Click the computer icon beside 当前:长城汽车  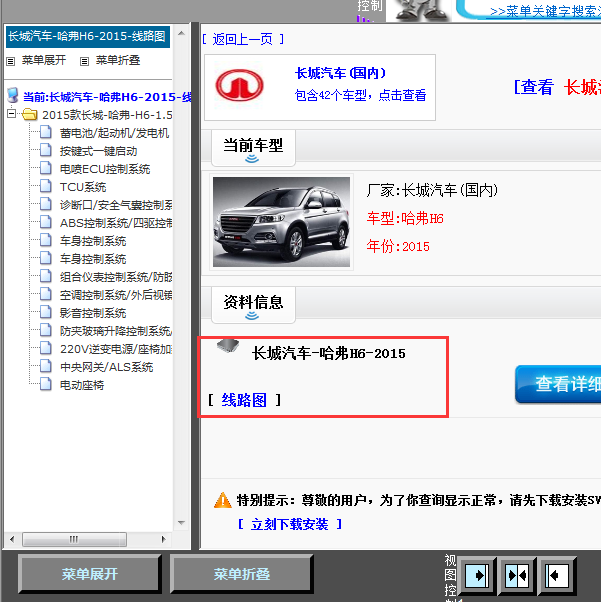pyautogui.click(x=13, y=96)
